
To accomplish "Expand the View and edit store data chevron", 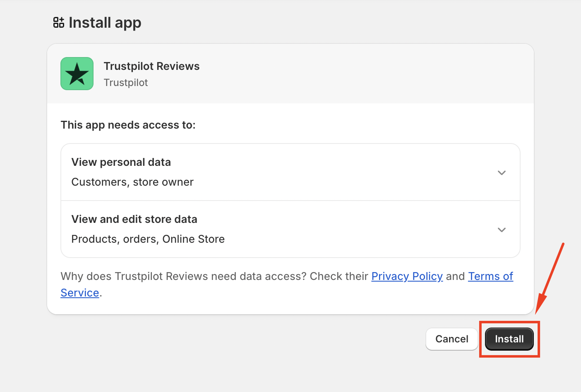I will (x=502, y=230).
